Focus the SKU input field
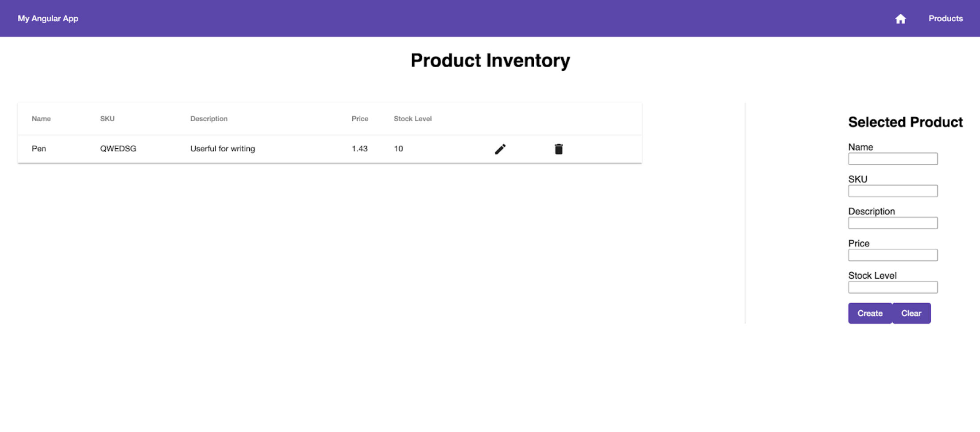Viewport: 980px width, 432px height. [x=892, y=191]
